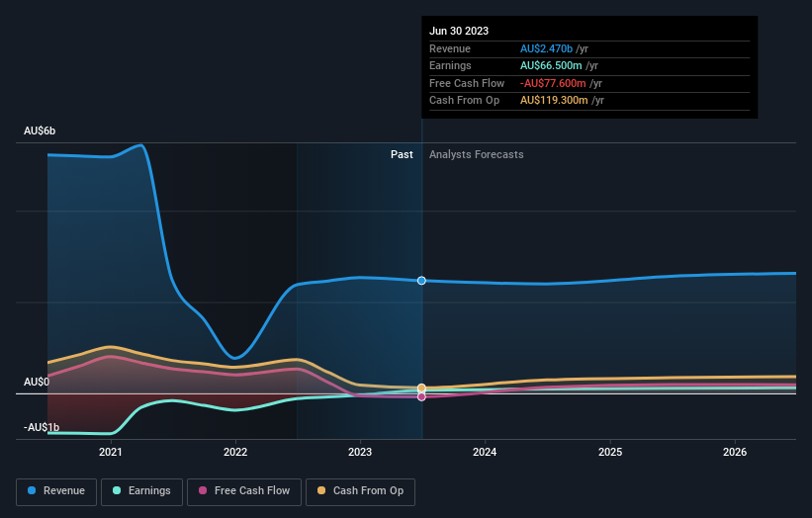The width and height of the screenshot is (812, 518).
Task: Toggle the Cash From Op legend series
Action: pos(360,491)
